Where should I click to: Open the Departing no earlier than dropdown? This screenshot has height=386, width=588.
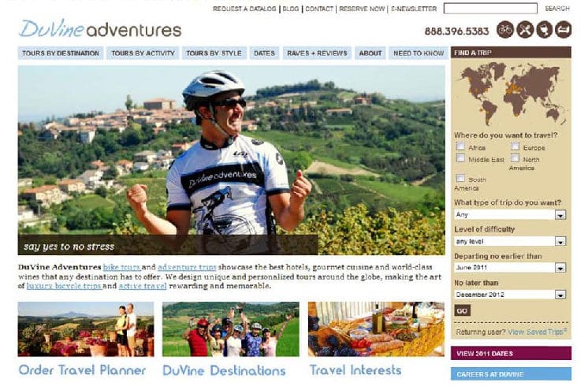coord(510,268)
